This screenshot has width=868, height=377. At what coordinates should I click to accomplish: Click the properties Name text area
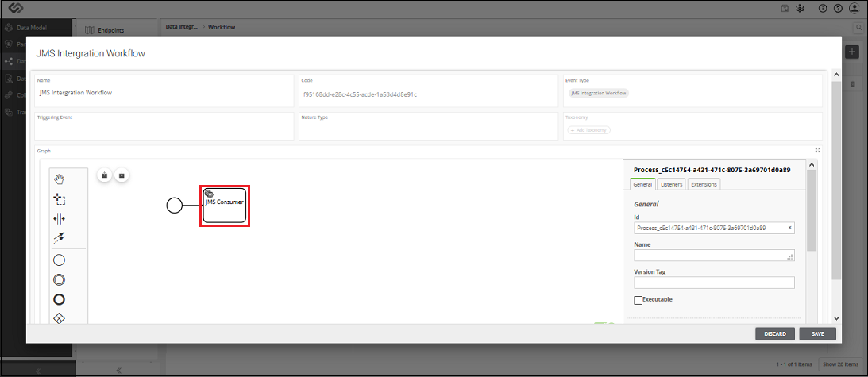pyautogui.click(x=714, y=256)
